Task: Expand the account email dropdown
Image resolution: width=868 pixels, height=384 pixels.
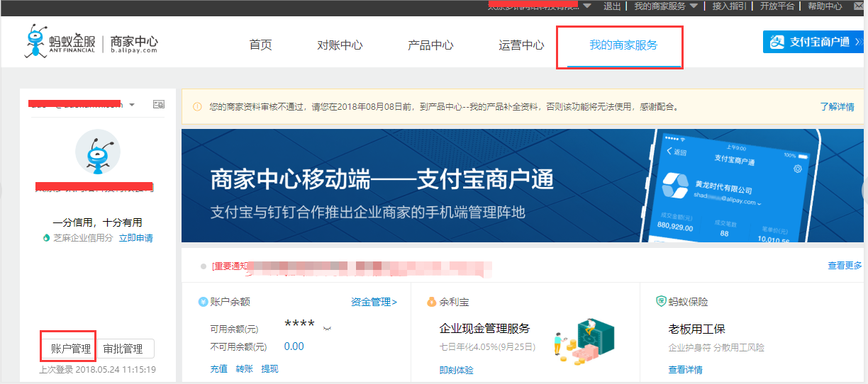Action: pyautogui.click(x=132, y=105)
